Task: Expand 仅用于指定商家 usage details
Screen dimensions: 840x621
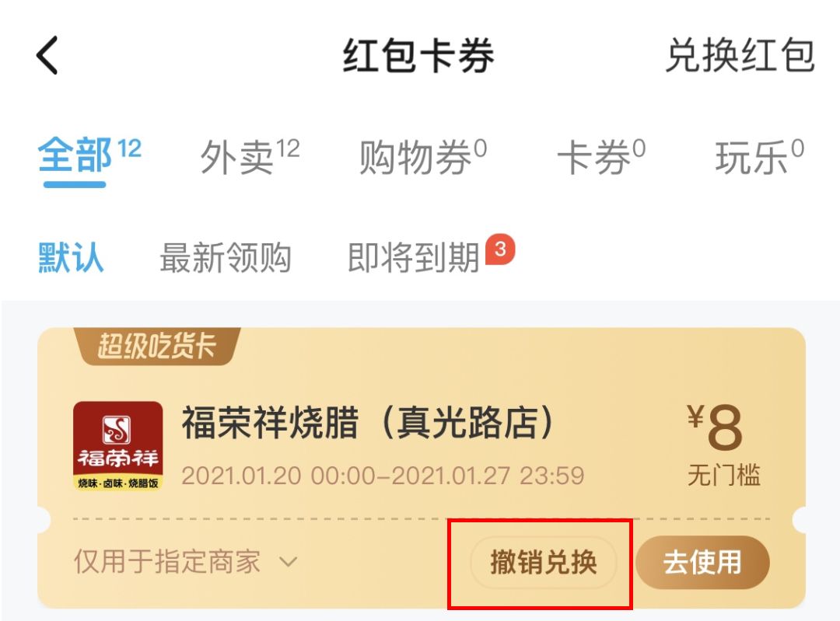Action: click(185, 562)
